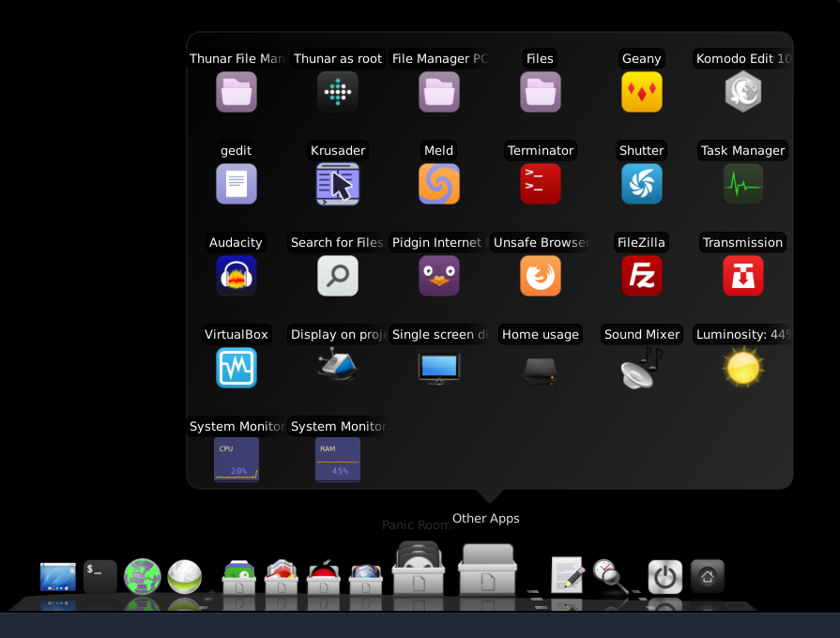Start the Terminator terminal
The width and height of the screenshot is (840, 638).
(541, 184)
